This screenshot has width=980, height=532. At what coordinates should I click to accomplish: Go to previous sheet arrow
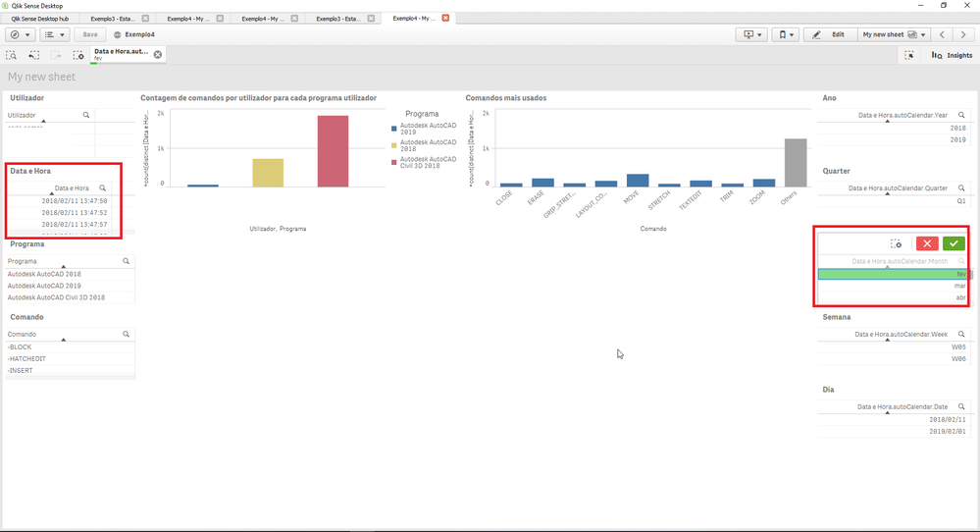pos(943,35)
